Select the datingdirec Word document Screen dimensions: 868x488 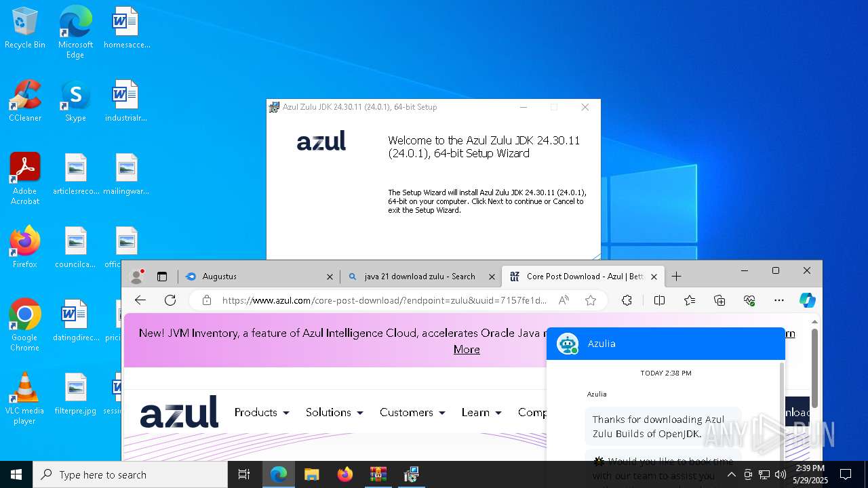coord(75,321)
